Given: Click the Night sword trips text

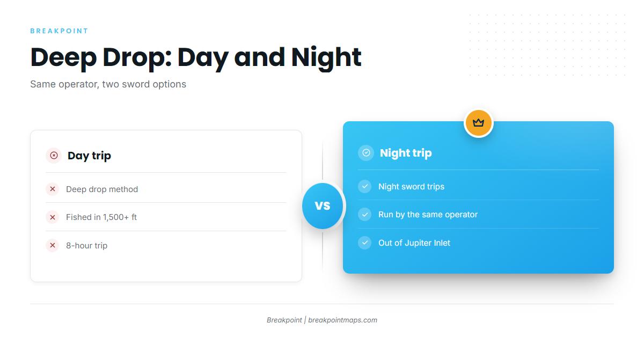Looking at the screenshot, I should pyautogui.click(x=411, y=187).
